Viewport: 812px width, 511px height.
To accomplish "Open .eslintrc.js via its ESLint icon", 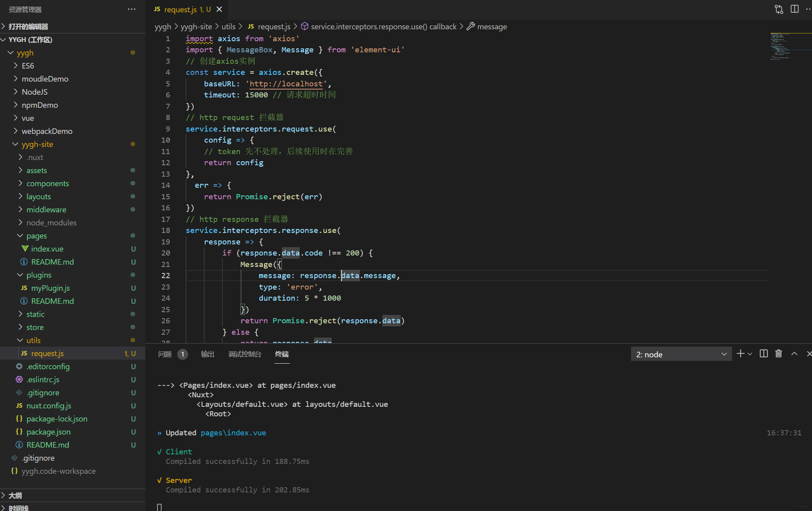I will (19, 379).
